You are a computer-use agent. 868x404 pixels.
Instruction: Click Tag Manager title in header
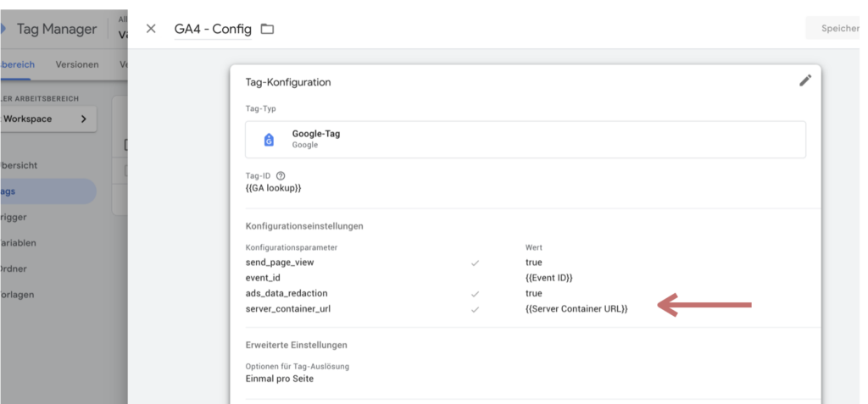(x=57, y=30)
